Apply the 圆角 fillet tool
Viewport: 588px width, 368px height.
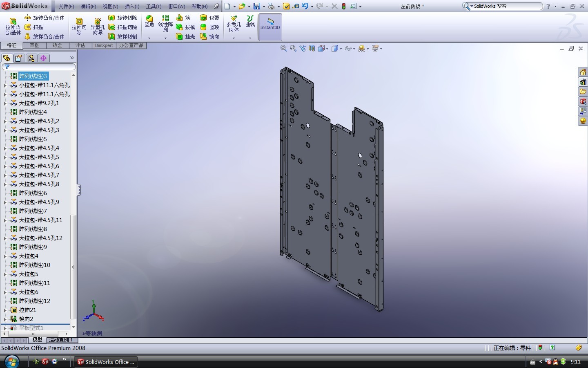coord(149,21)
